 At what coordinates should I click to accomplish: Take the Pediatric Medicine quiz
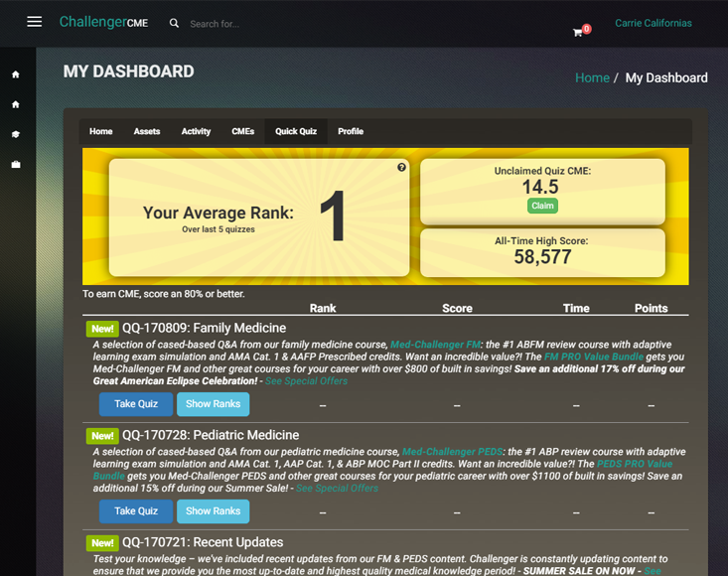tap(136, 511)
